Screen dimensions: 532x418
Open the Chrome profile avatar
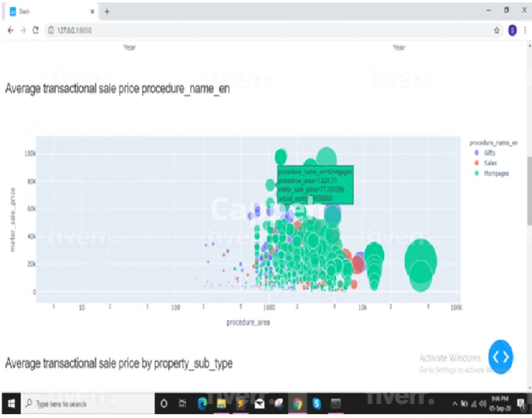pos(512,30)
